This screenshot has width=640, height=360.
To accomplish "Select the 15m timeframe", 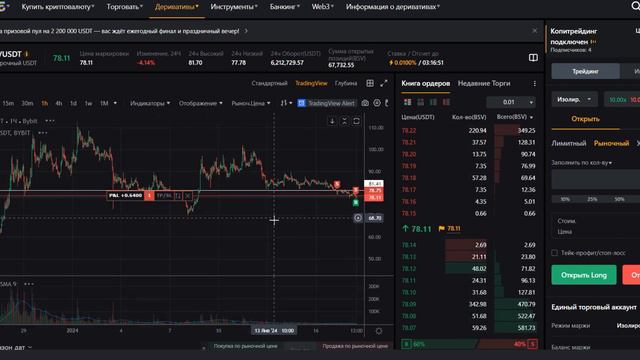I will pos(8,103).
